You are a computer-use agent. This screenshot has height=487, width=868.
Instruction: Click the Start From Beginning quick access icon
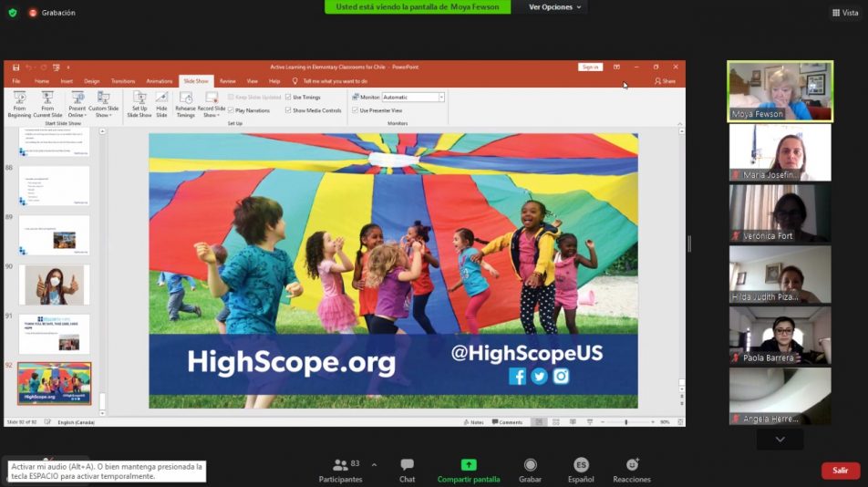click(x=56, y=67)
